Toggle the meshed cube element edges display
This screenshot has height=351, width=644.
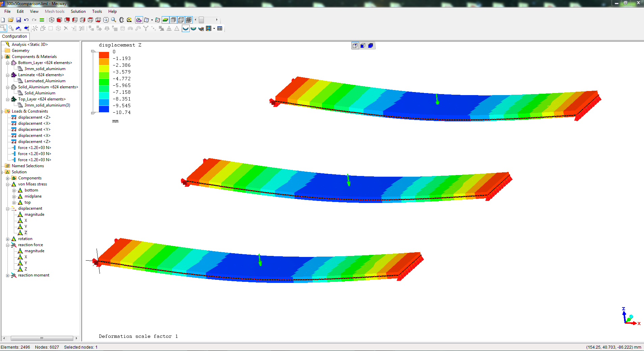click(189, 20)
